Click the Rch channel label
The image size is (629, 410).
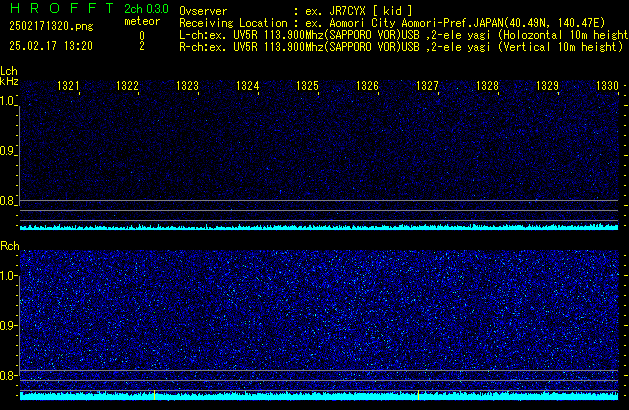10,246
